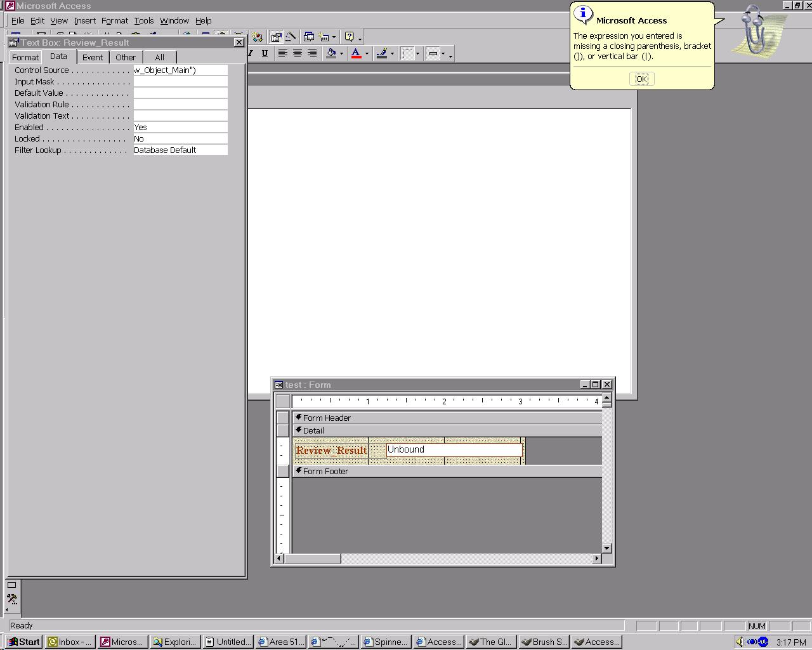
Task: Click the form selector box at ruler corner
Action: [x=283, y=401]
